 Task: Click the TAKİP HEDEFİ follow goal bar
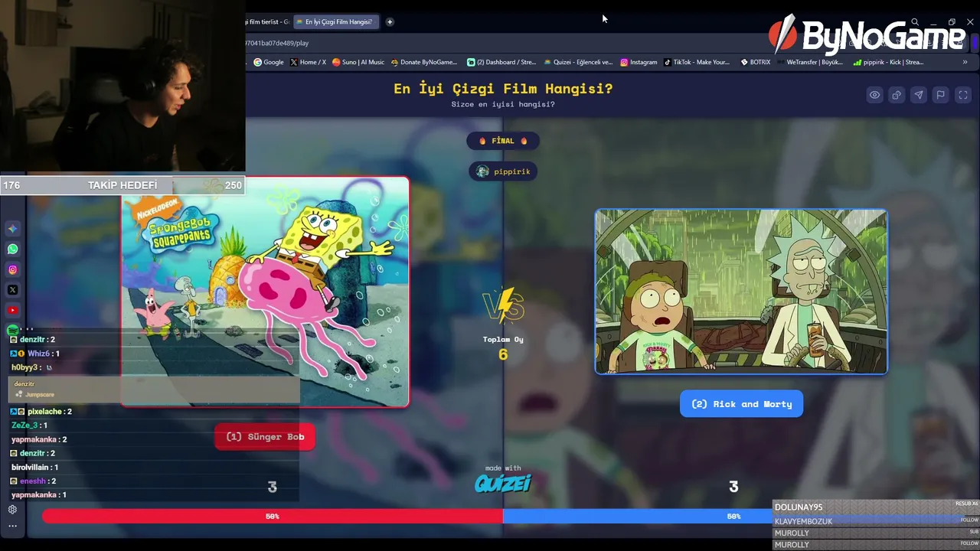coord(122,185)
